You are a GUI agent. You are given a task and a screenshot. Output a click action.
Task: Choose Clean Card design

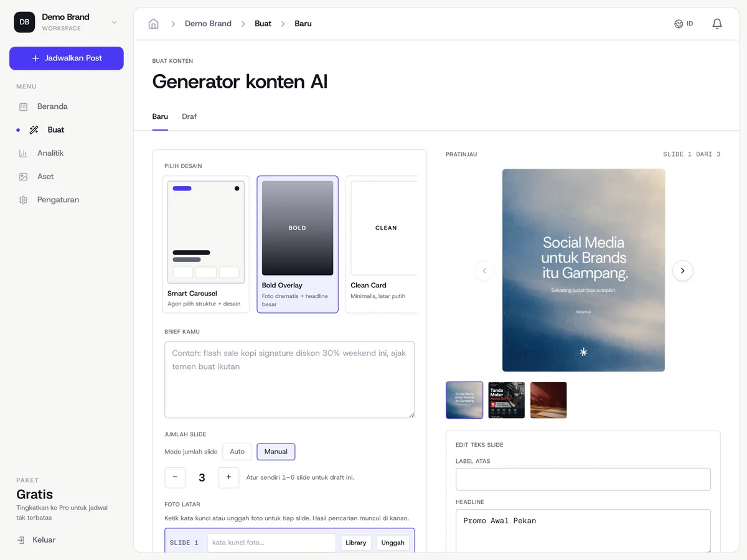(382, 245)
